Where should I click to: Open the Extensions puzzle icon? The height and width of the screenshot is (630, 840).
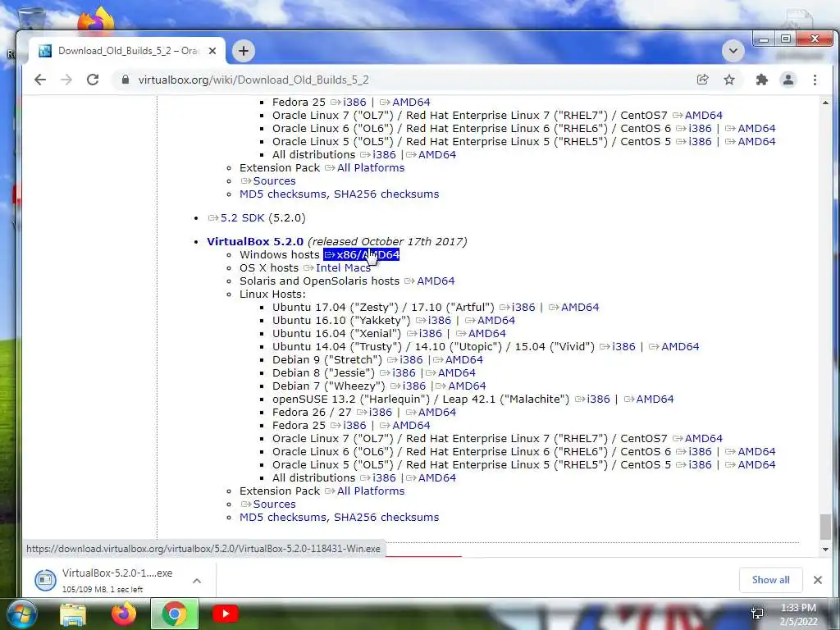click(761, 80)
